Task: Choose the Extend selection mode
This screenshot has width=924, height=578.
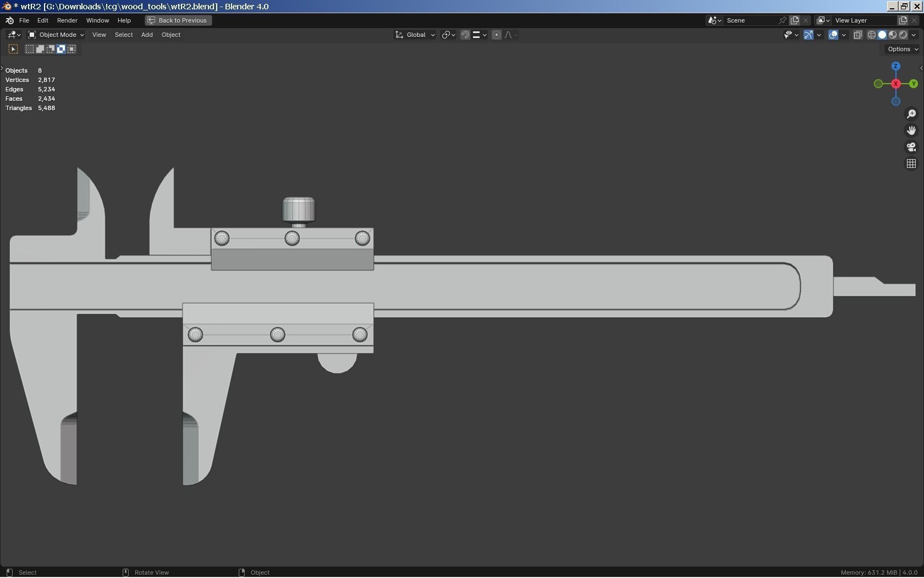Action: coord(40,49)
